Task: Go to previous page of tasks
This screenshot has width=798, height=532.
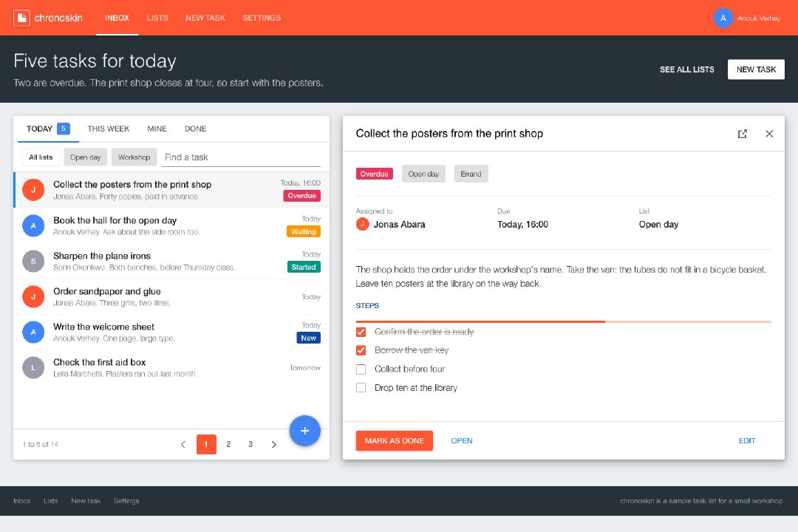Action: tap(183, 444)
